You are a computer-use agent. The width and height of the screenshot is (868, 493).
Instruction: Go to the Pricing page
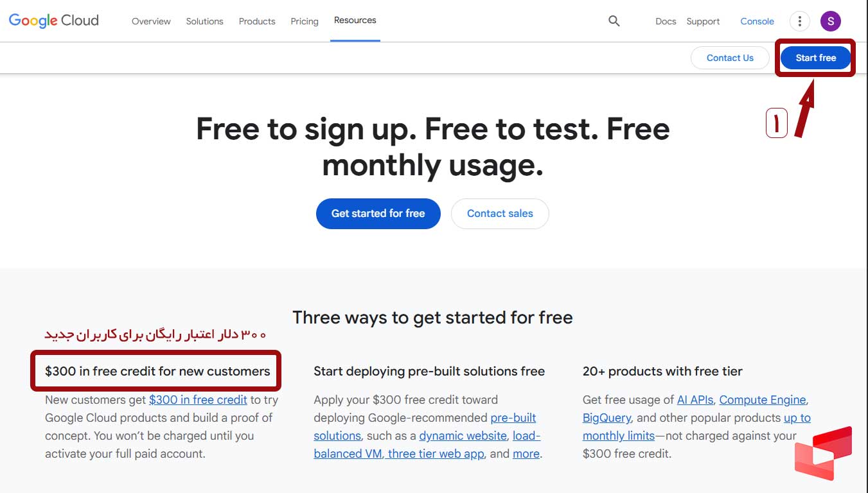pyautogui.click(x=305, y=21)
